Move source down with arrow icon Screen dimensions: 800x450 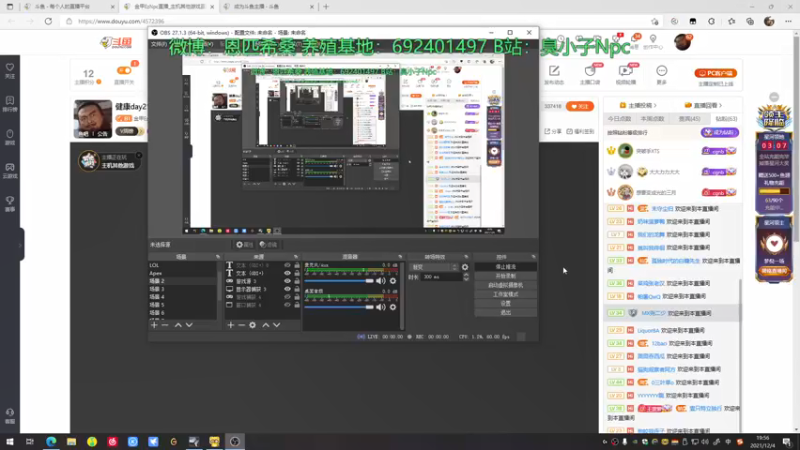click(x=277, y=325)
